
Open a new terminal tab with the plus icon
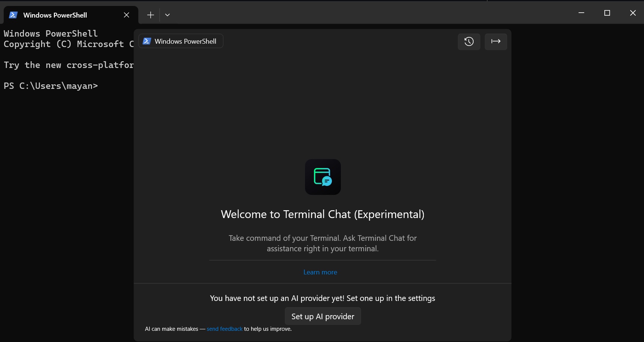click(x=150, y=15)
